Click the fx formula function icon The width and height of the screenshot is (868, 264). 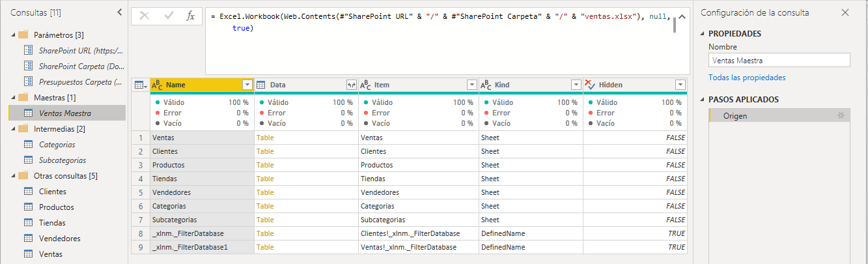[190, 16]
